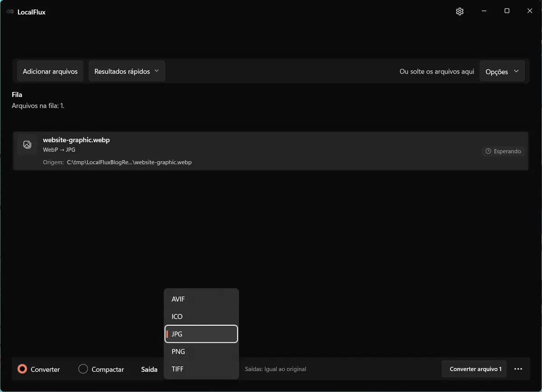Open the three-dots more options menu
Viewport: 542px width, 392px height.
[x=518, y=369]
